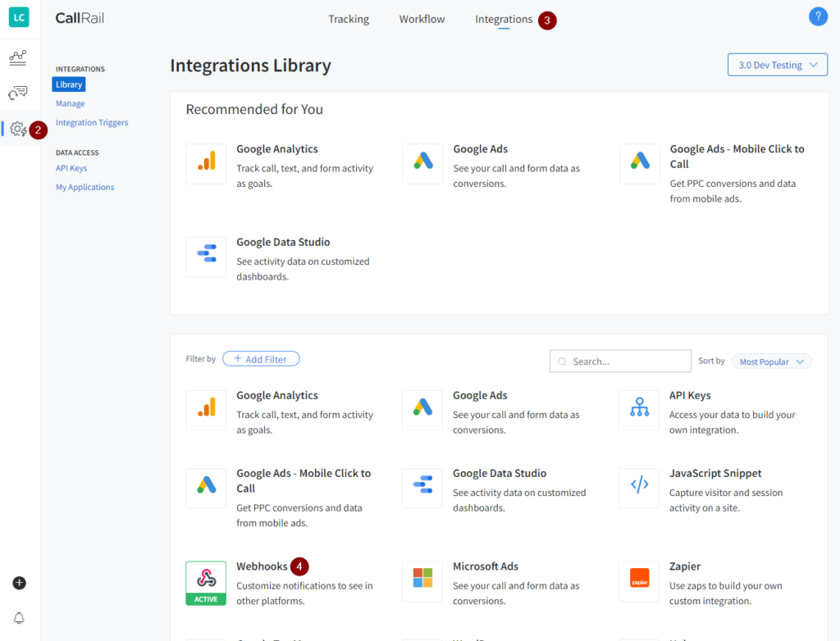Open the Zapier integration title
The image size is (840, 641).
685,566
